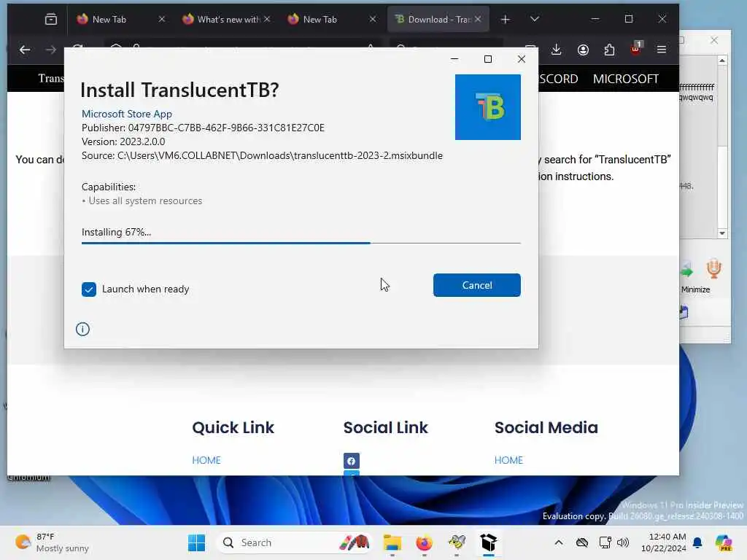Expand the list all tabs dropdown

(x=535, y=19)
